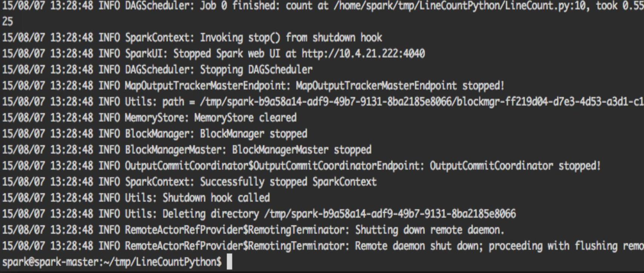644x273 pixels.
Task: Click the "OutputCommitCoordinator stopped!" message
Action: [x=515, y=166]
